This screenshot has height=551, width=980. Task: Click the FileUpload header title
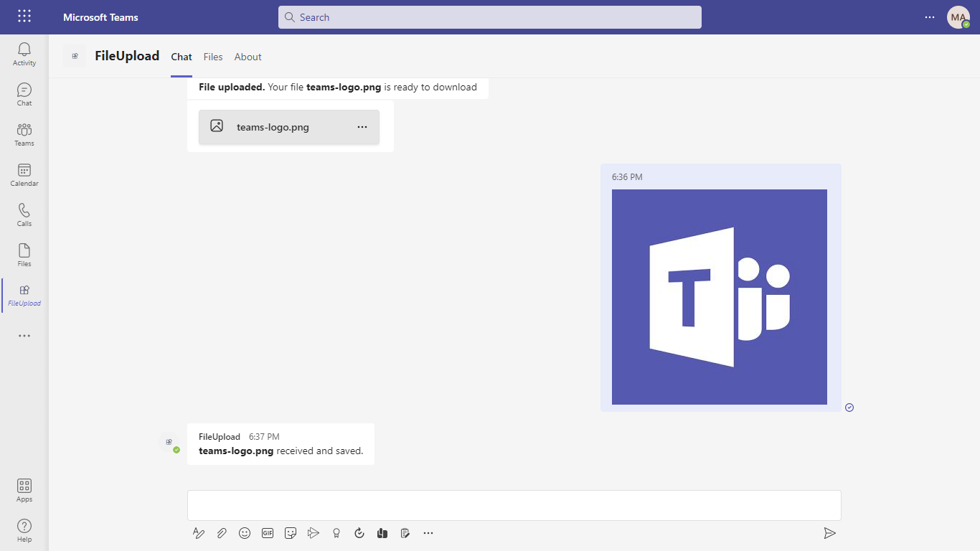127,56
